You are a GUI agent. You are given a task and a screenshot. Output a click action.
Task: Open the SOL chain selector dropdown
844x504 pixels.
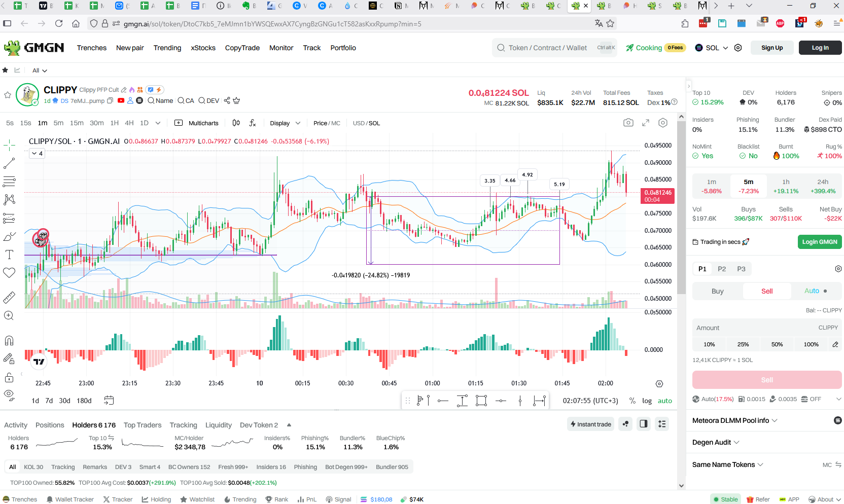click(x=712, y=48)
